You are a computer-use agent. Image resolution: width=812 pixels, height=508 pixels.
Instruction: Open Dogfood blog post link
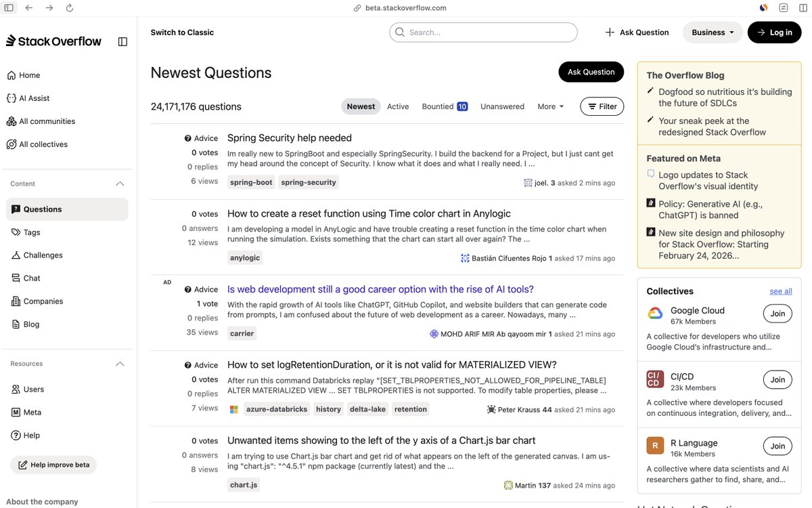(x=725, y=98)
